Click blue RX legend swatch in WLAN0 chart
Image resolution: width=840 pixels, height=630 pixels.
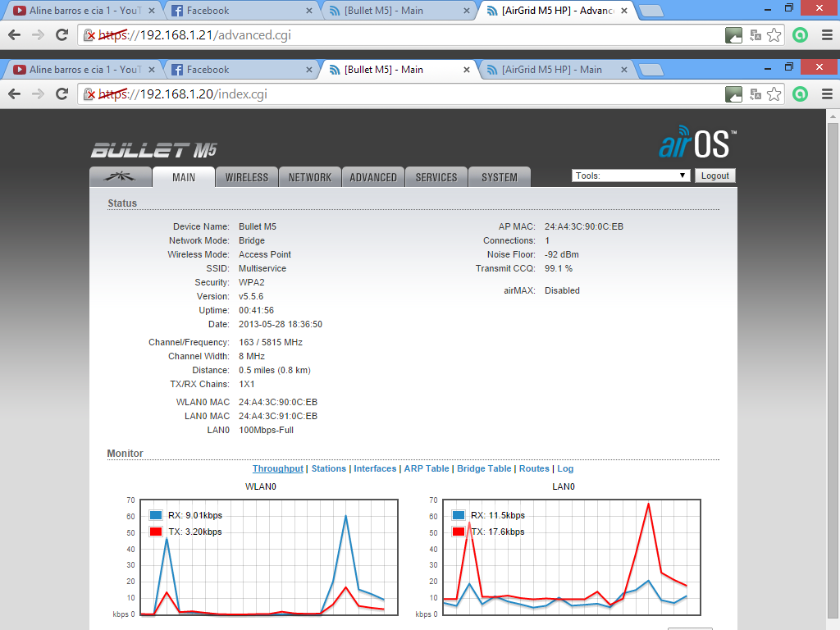(156, 515)
